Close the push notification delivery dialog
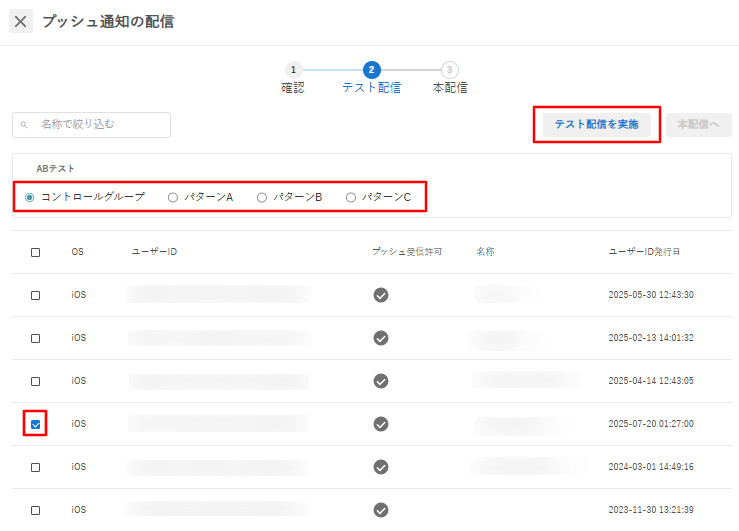The width and height of the screenshot is (739, 531). pyautogui.click(x=21, y=21)
